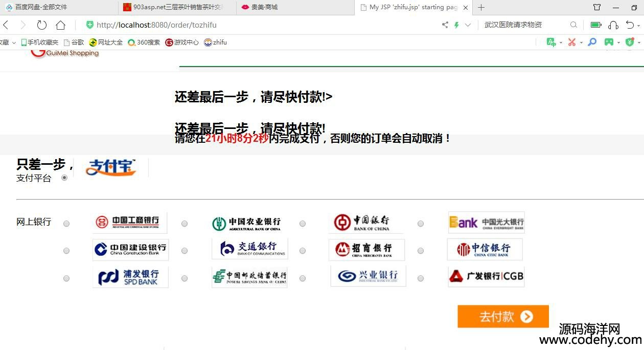Click the red countdown text 21小时8分2秒
This screenshot has height=350, width=644.
237,138
